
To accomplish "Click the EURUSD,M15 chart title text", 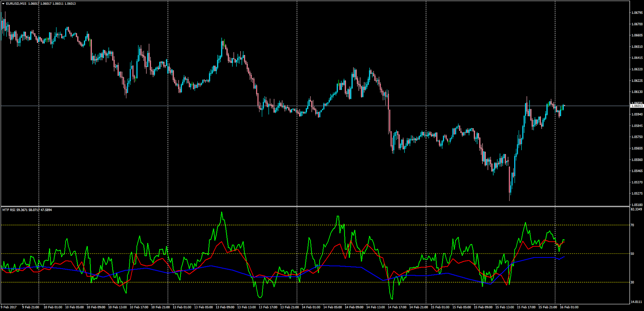I will (x=17, y=4).
